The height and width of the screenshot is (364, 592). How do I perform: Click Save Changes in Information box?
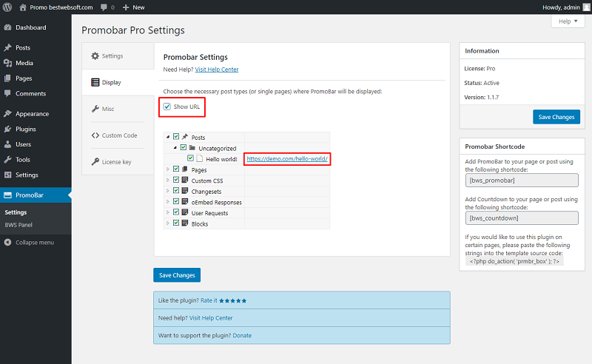[556, 117]
